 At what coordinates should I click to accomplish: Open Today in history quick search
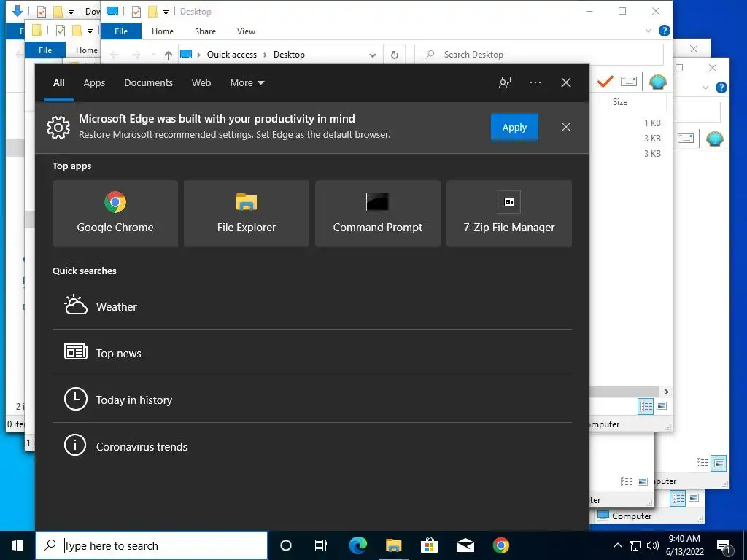point(312,400)
